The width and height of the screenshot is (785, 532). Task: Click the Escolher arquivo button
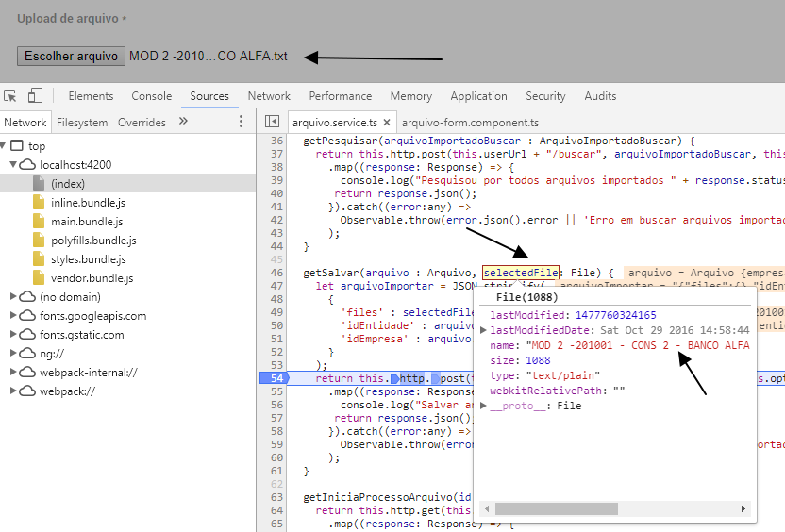pyautogui.click(x=71, y=56)
